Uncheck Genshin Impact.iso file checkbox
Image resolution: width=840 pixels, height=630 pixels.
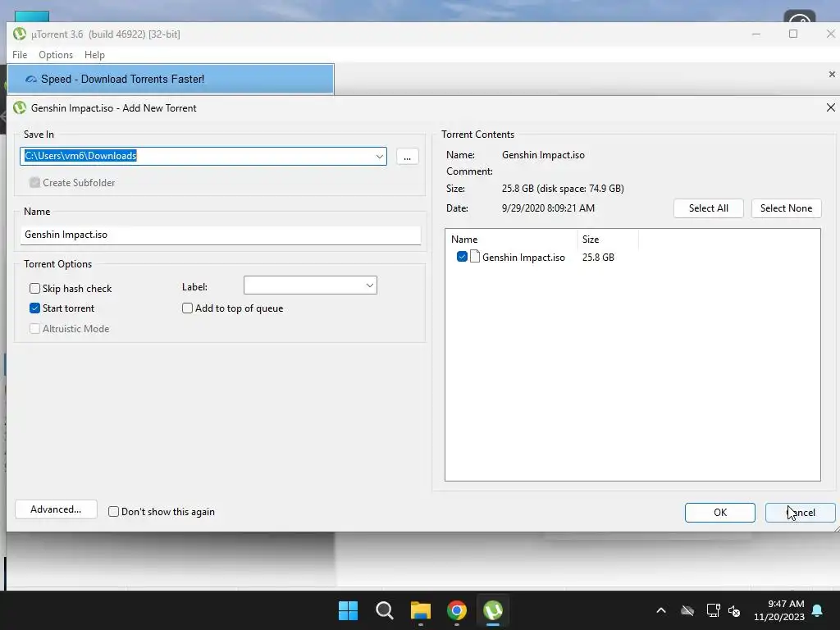click(462, 257)
